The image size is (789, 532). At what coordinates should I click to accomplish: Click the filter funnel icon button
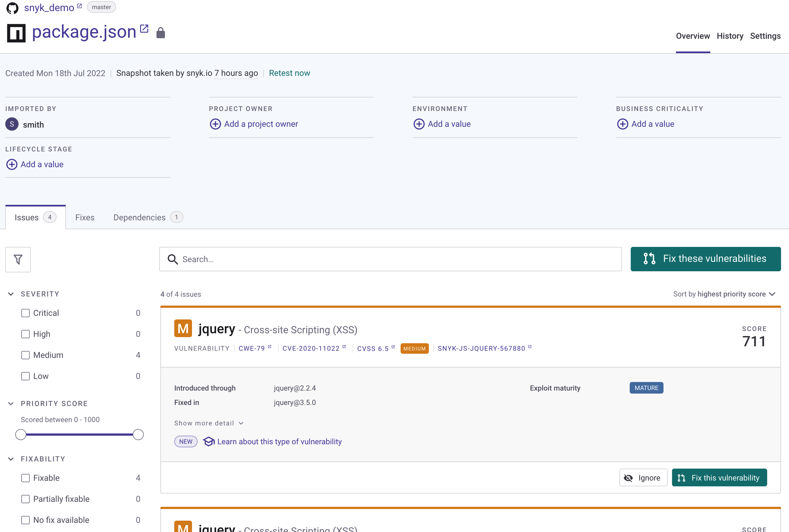pos(18,260)
